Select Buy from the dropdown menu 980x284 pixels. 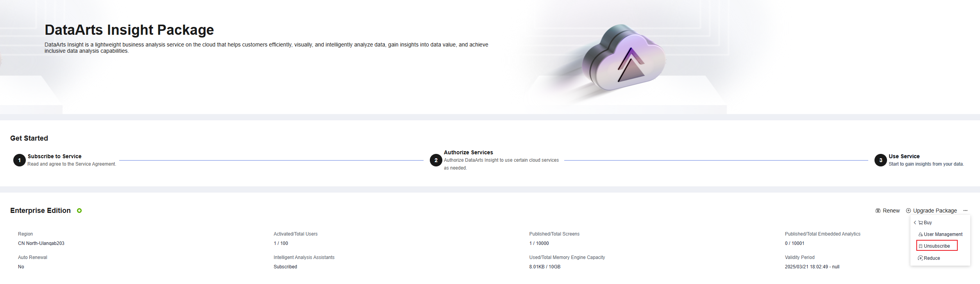point(925,223)
